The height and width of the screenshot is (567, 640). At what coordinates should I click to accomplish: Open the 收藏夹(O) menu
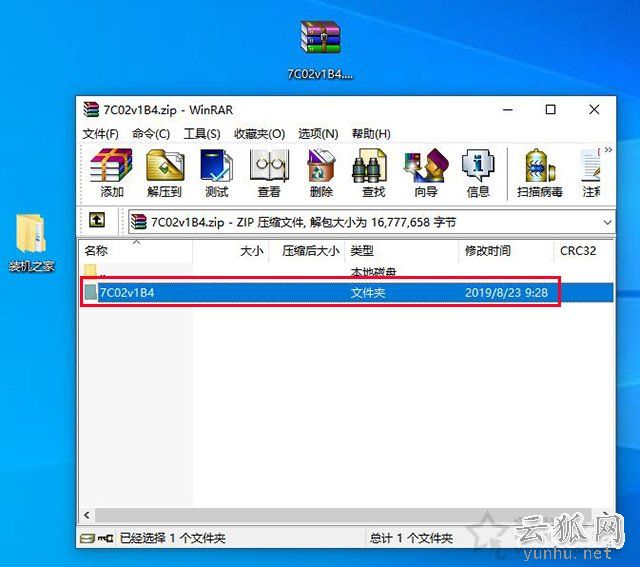(x=259, y=134)
